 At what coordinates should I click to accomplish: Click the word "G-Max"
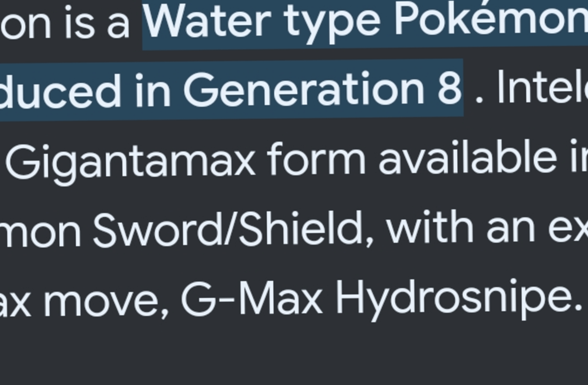coord(251,297)
